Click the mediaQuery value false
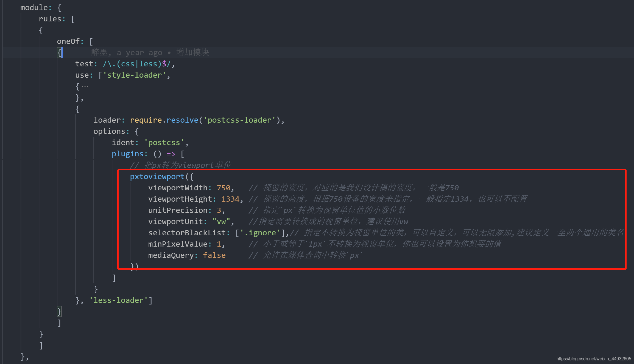Viewport: 634px width, 364px height. click(214, 255)
